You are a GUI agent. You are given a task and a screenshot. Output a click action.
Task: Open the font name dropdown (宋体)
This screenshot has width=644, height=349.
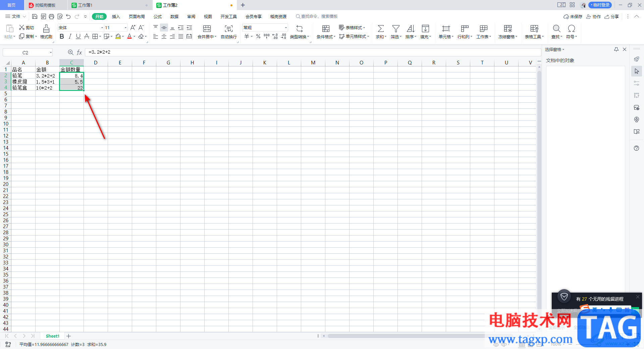pyautogui.click(x=102, y=28)
